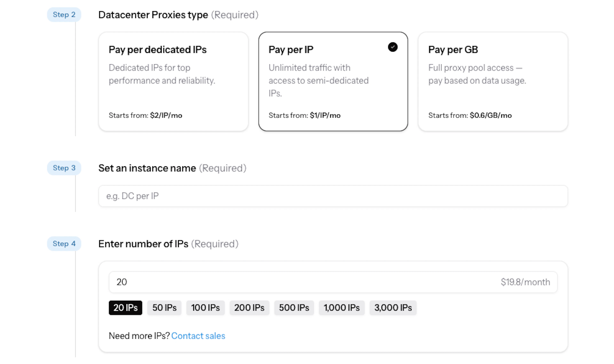Click the checkmark icon on Pay per IP
Screen dimensions: 614x364
click(393, 47)
